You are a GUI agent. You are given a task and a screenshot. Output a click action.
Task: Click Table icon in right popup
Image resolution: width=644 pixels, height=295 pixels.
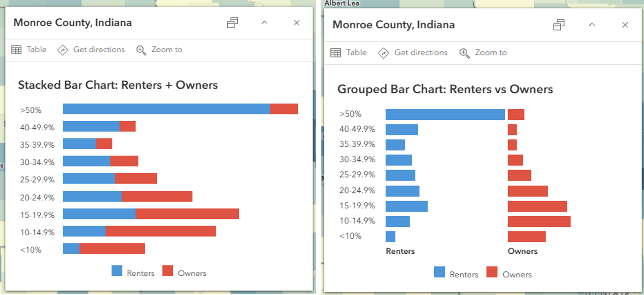coord(335,53)
